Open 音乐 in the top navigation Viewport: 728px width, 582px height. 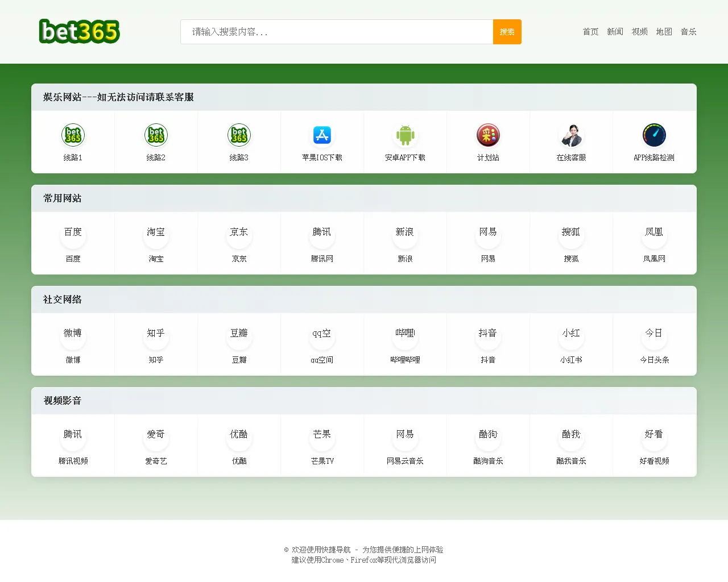(688, 32)
